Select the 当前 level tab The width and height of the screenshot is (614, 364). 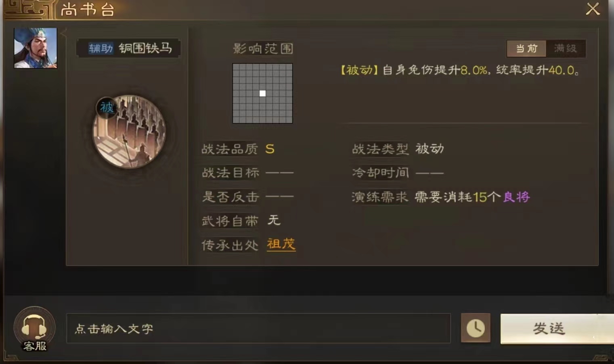pos(526,48)
